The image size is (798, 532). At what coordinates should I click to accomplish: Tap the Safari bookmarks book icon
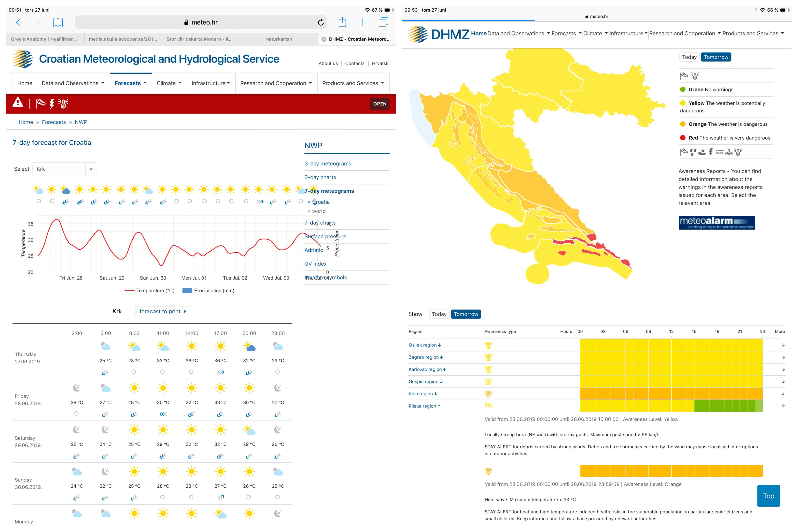(58, 22)
